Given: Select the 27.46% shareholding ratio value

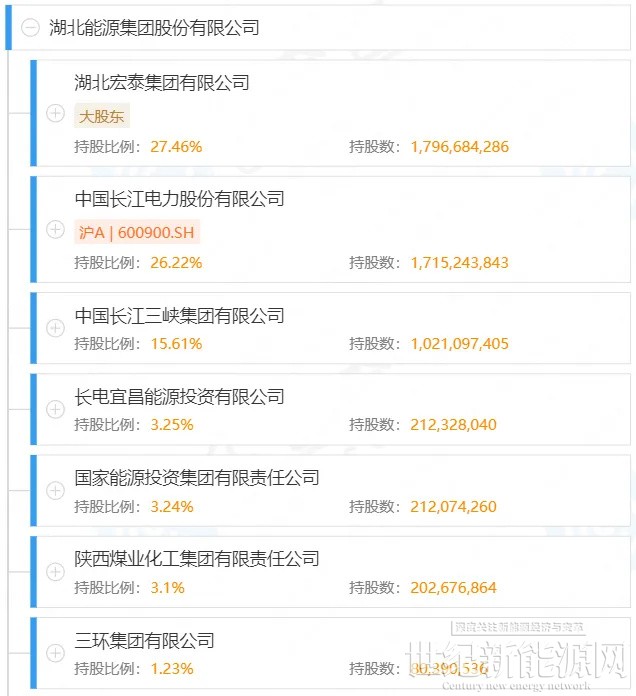Looking at the screenshot, I should 176,146.
